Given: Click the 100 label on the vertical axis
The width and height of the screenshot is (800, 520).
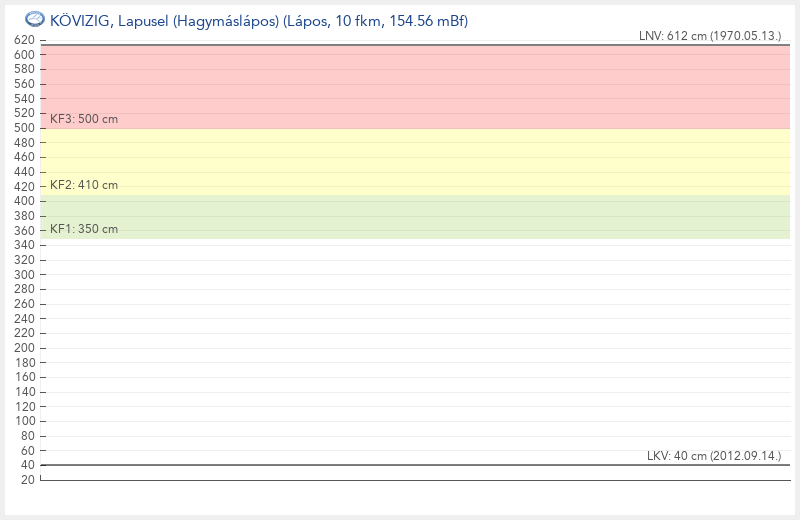Looking at the screenshot, I should [25, 421].
